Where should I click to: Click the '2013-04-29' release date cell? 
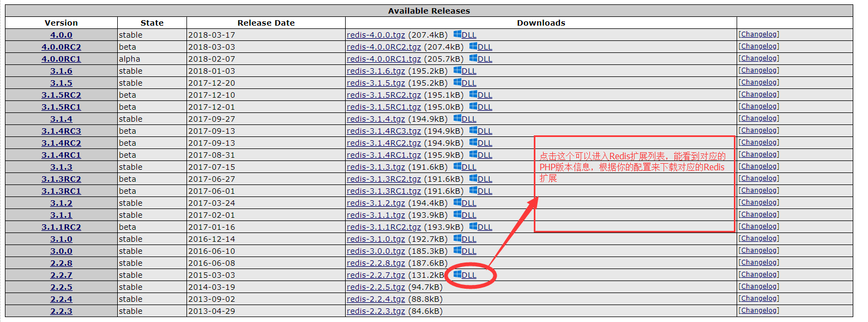266,311
